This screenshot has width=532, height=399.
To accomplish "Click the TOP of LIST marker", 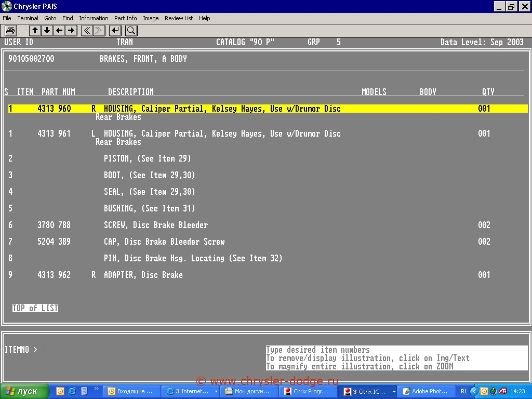I will (35, 308).
